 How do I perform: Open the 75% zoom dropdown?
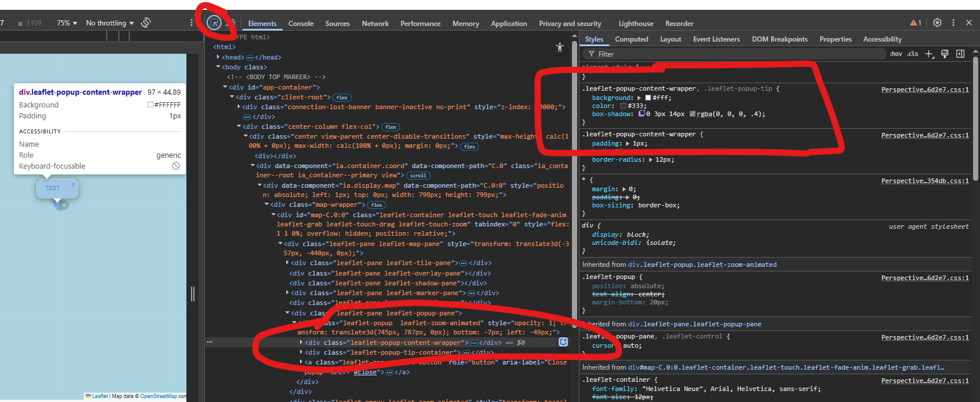[67, 23]
